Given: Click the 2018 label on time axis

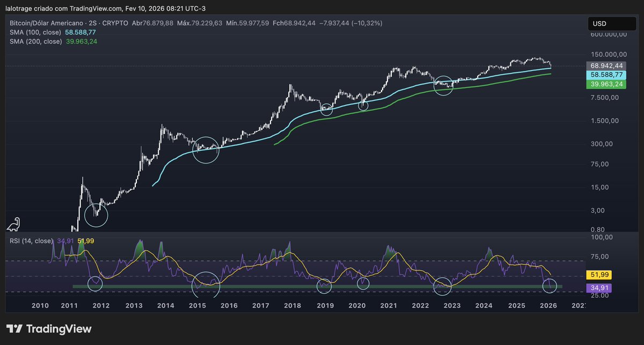Looking at the screenshot, I should [x=292, y=305].
